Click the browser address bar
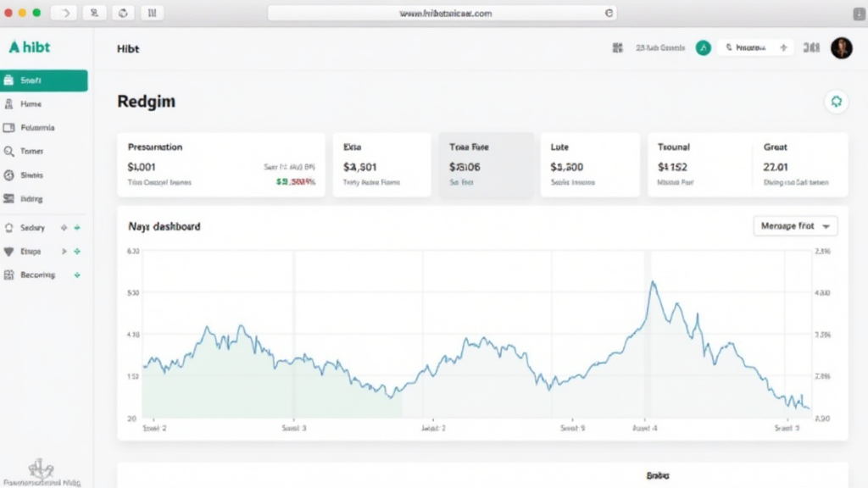This screenshot has height=488, width=868. [x=442, y=14]
